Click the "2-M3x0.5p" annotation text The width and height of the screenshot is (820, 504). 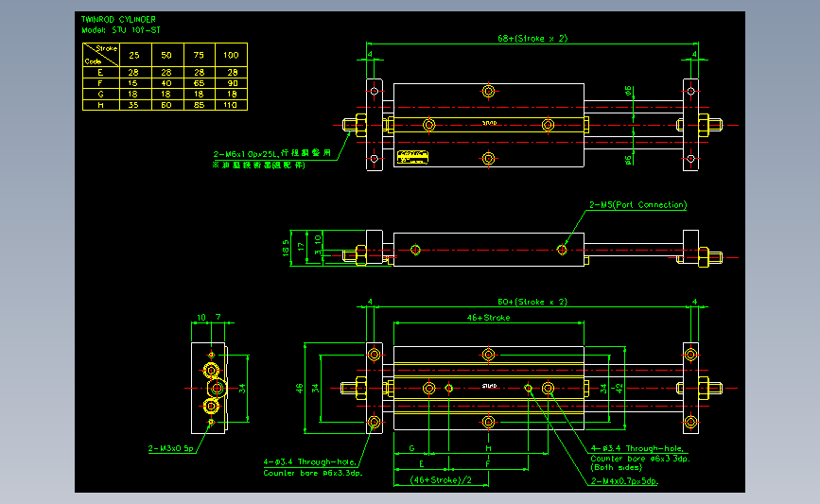coord(170,448)
